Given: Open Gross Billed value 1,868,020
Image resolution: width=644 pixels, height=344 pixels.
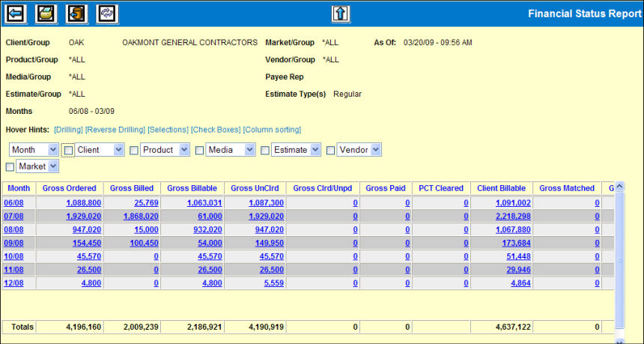Looking at the screenshot, I should [x=141, y=216].
